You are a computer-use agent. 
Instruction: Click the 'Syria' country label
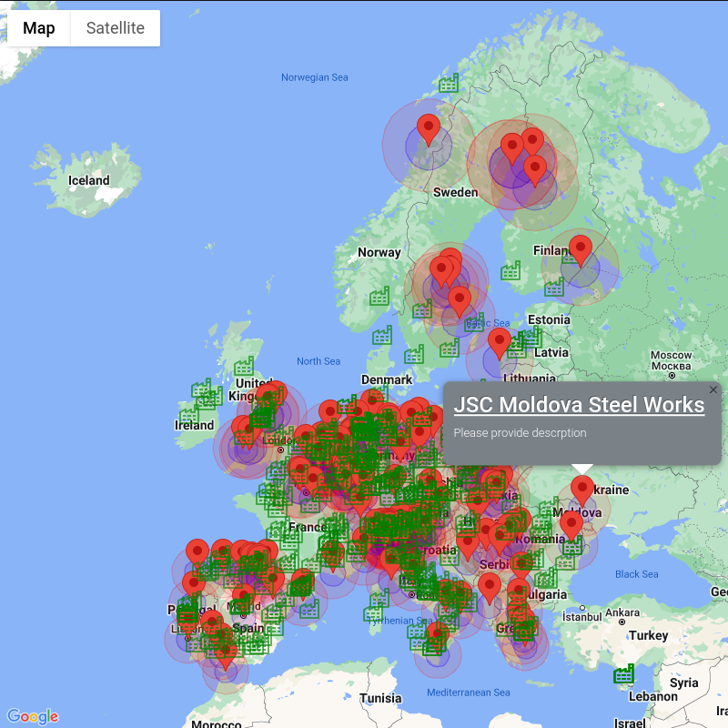684,682
